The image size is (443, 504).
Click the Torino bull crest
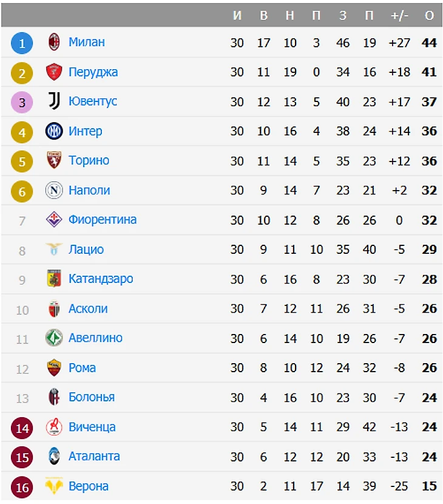click(x=54, y=161)
